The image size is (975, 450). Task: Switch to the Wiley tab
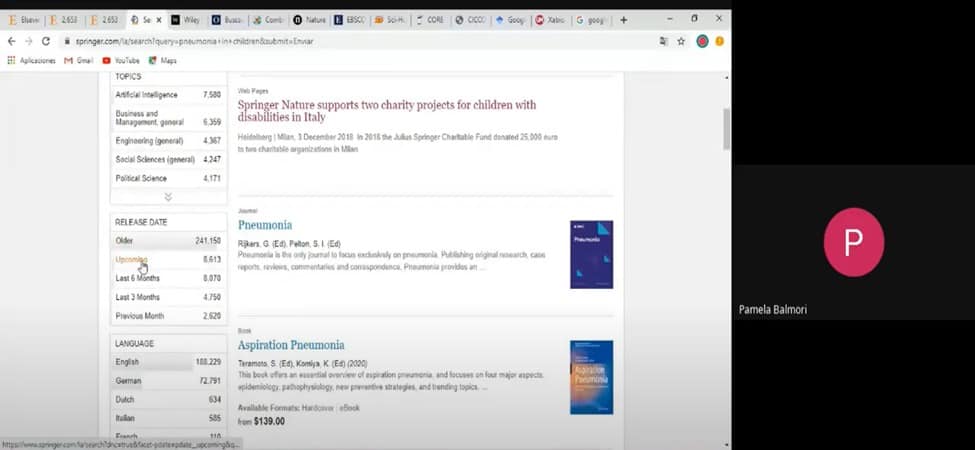point(185,20)
